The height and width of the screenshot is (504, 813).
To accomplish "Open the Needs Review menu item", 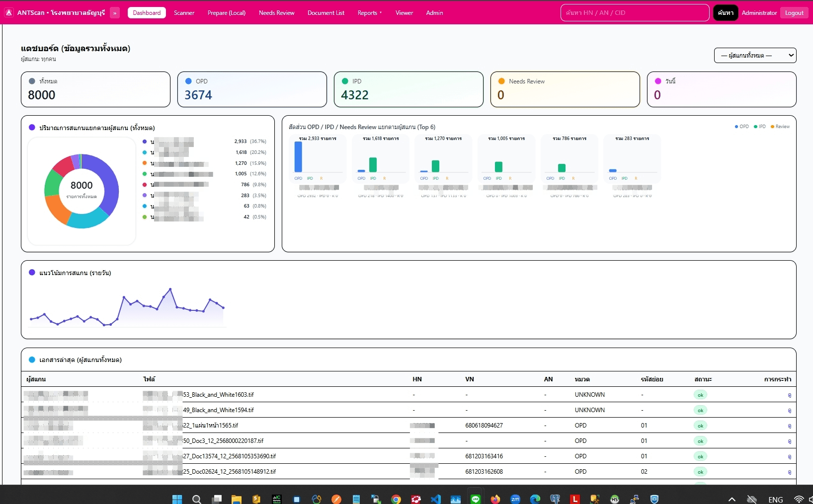I will point(276,13).
